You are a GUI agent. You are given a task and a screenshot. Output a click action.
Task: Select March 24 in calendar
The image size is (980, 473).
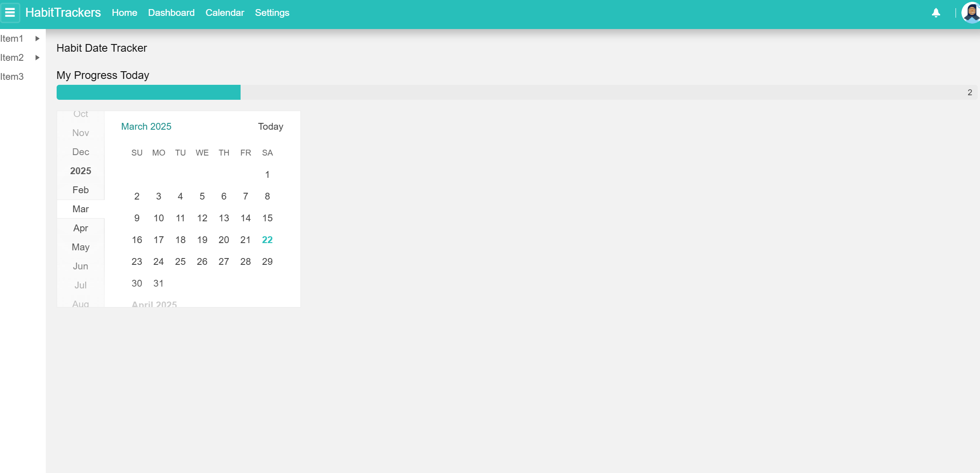[159, 262]
